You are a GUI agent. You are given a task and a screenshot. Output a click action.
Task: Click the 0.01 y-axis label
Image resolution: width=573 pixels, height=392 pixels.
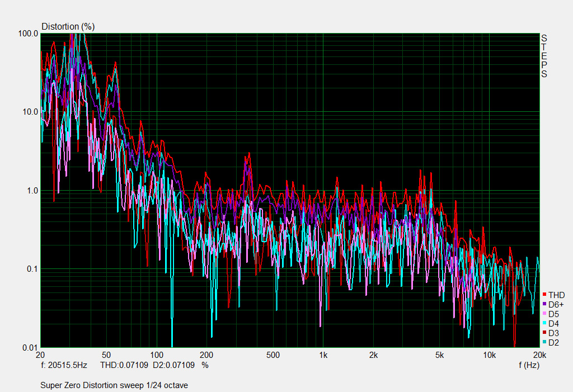30,348
